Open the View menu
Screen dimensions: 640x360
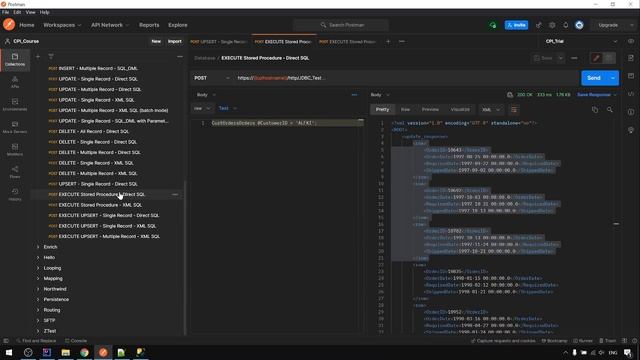click(31, 13)
